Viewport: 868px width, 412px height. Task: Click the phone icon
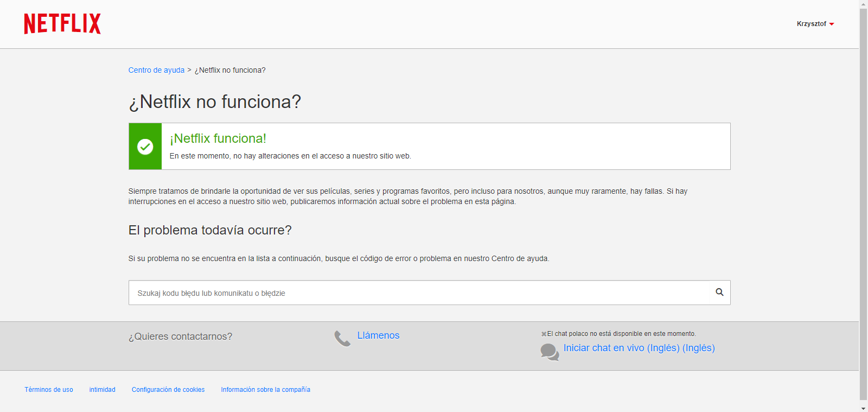tap(342, 339)
